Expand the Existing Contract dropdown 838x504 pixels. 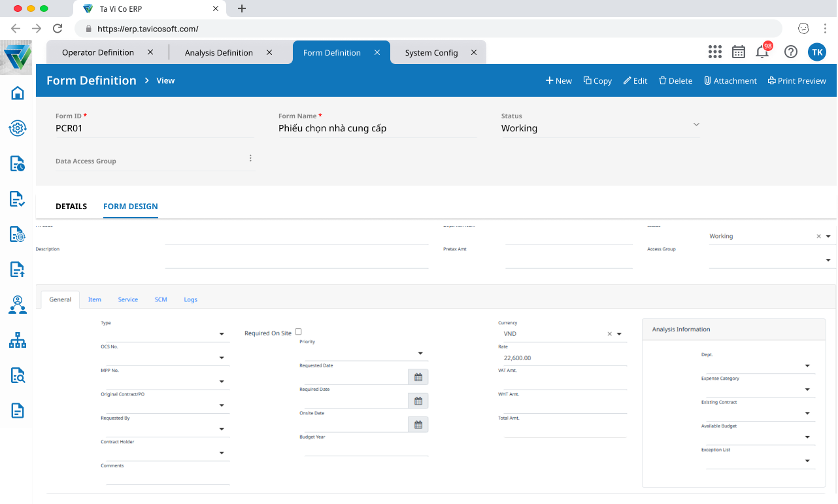pos(807,414)
